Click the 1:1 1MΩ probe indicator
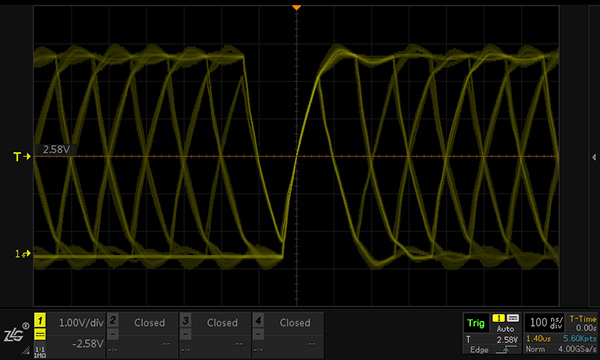This screenshot has width=600, height=360. (x=40, y=352)
